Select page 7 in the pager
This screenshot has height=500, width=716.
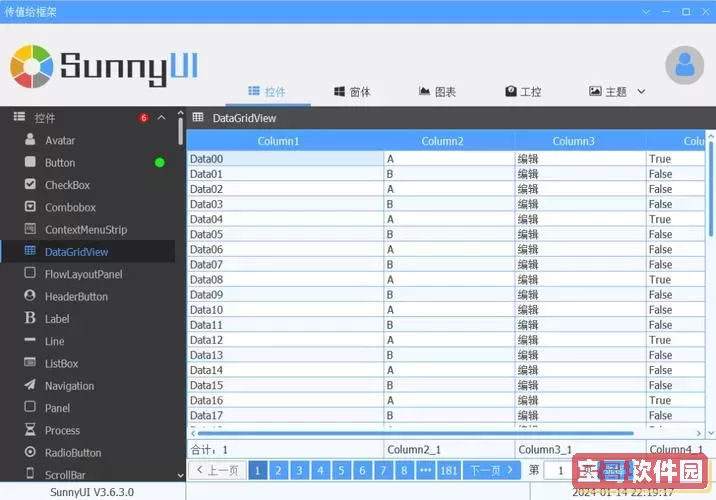pyautogui.click(x=383, y=470)
